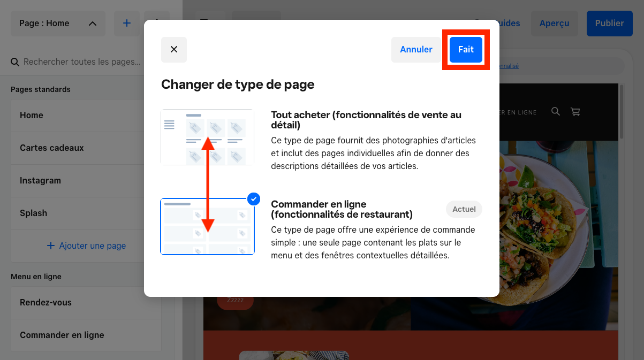
Task: Select the Instagram page
Action: click(86, 180)
